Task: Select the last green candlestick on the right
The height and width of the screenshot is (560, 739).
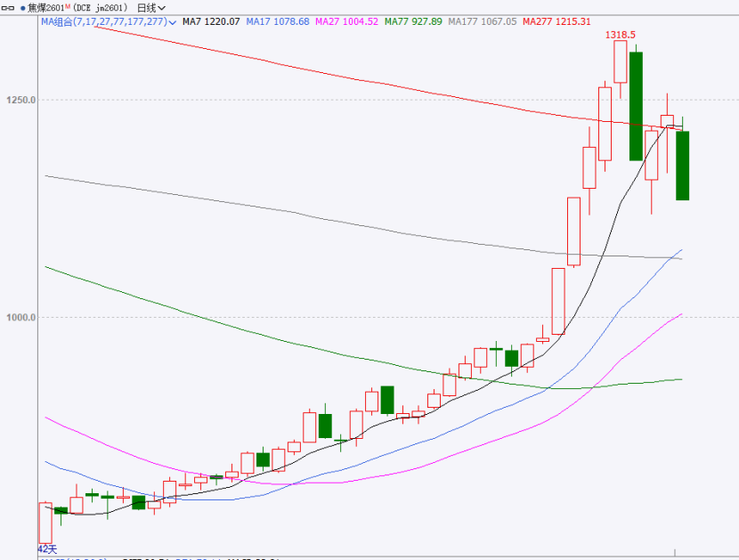Action: pyautogui.click(x=682, y=165)
